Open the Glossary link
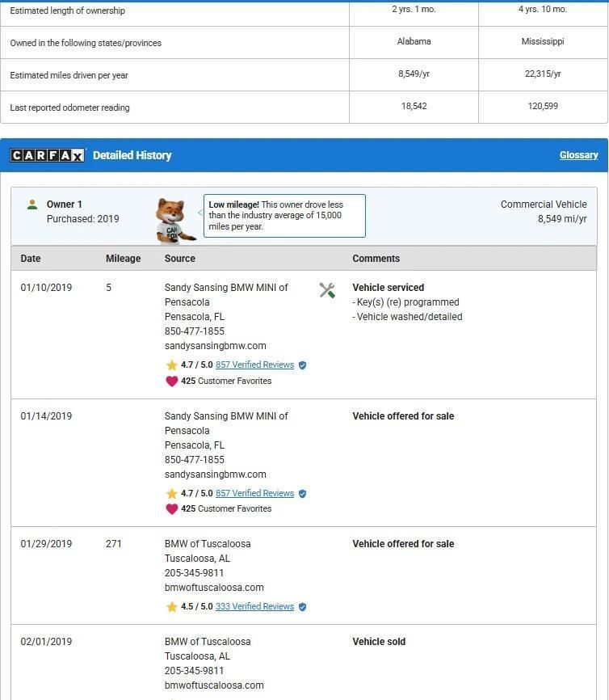This screenshot has width=609, height=700. [x=578, y=155]
